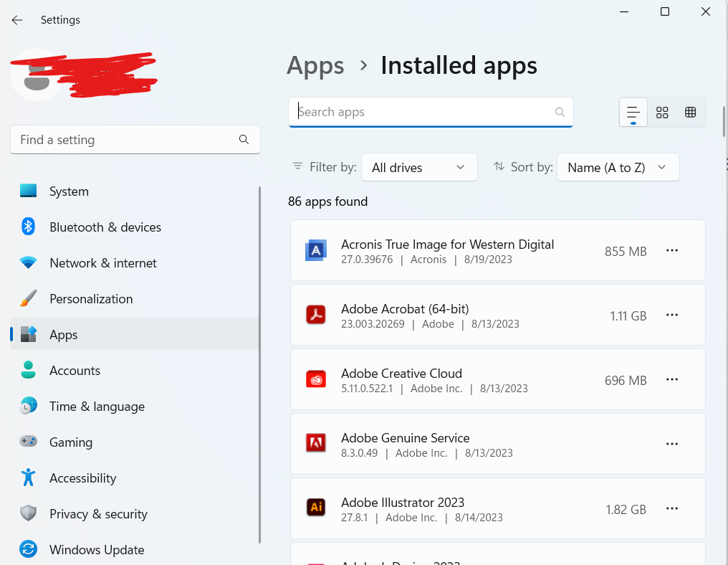Click the 86 apps found text
This screenshot has height=565, width=728.
tap(327, 201)
